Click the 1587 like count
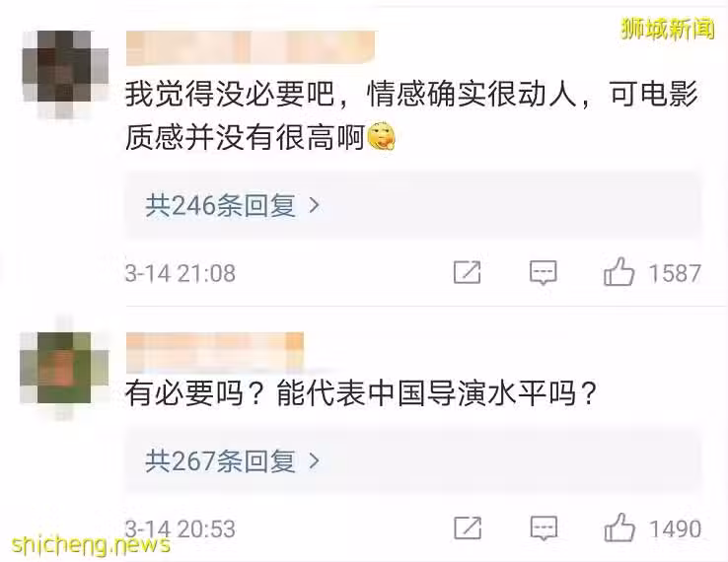 pyautogui.click(x=675, y=273)
